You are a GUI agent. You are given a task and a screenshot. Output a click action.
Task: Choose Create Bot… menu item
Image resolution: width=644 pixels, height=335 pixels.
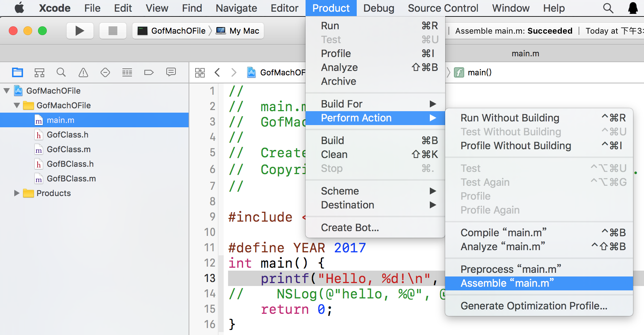tap(375, 227)
